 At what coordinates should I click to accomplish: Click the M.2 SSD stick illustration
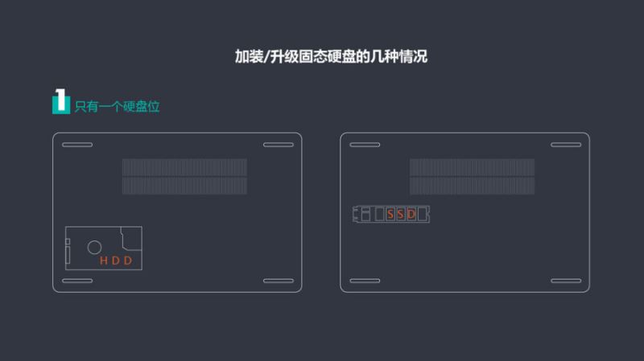[x=391, y=214]
